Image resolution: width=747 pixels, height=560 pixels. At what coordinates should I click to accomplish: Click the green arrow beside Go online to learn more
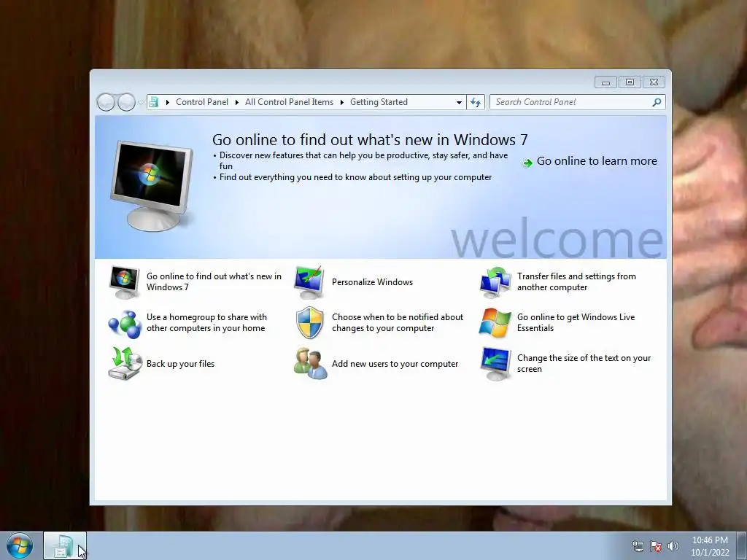pyautogui.click(x=527, y=163)
